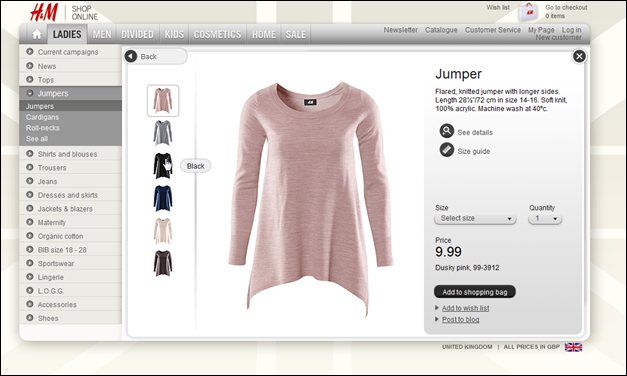Select the dusky pink jumper thumbnail
The width and height of the screenshot is (627, 376).
pyautogui.click(x=163, y=101)
